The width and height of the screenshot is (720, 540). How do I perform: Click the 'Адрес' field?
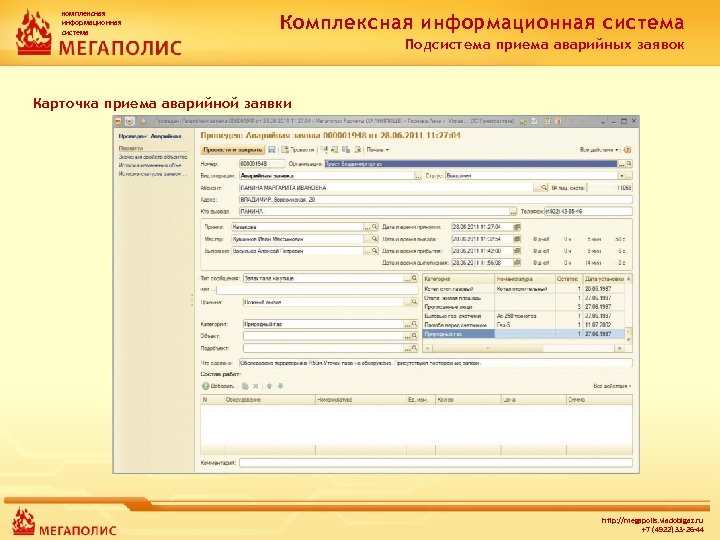pos(436,200)
